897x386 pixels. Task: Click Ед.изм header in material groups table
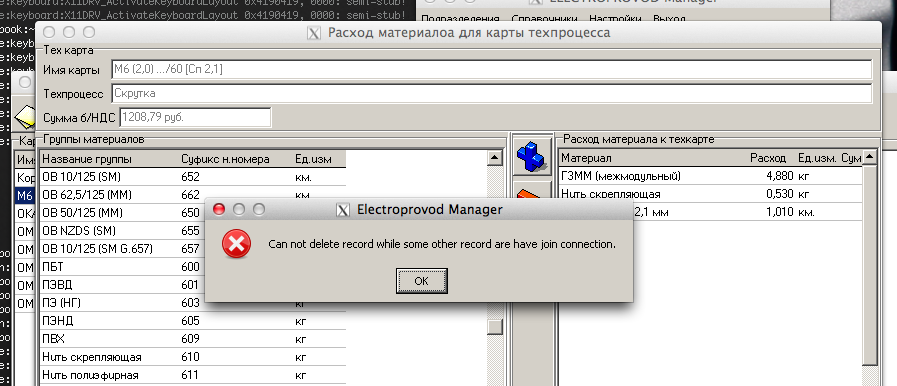313,159
